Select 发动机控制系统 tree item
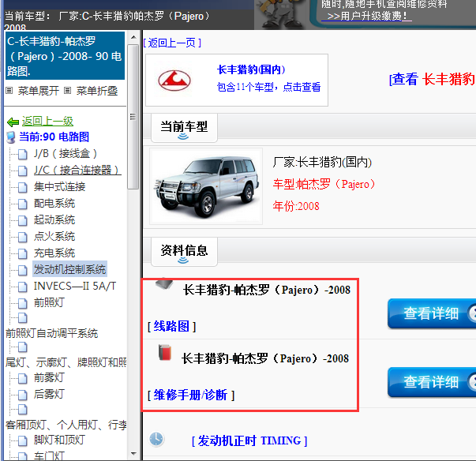Screen dimensions: 476x461 point(69,269)
